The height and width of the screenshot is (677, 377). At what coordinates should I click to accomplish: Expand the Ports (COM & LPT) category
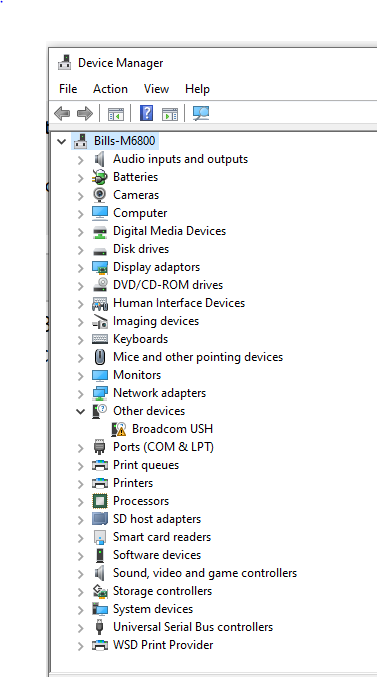(80, 448)
